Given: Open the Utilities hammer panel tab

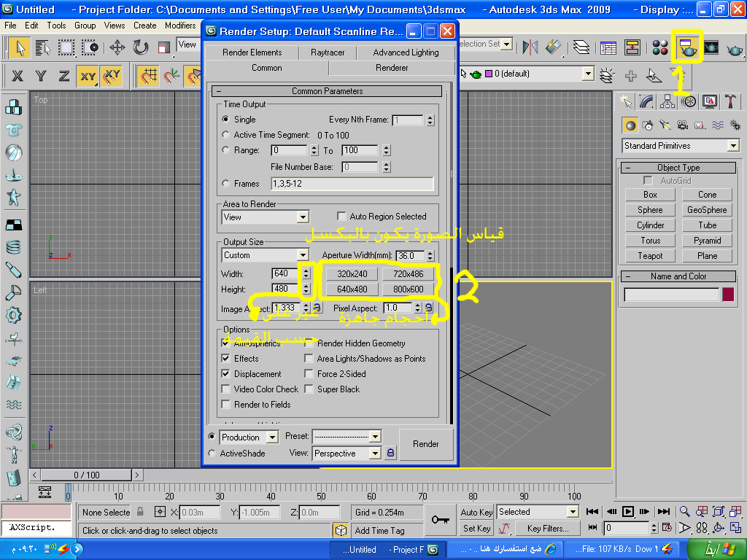Looking at the screenshot, I should pyautogui.click(x=730, y=101).
